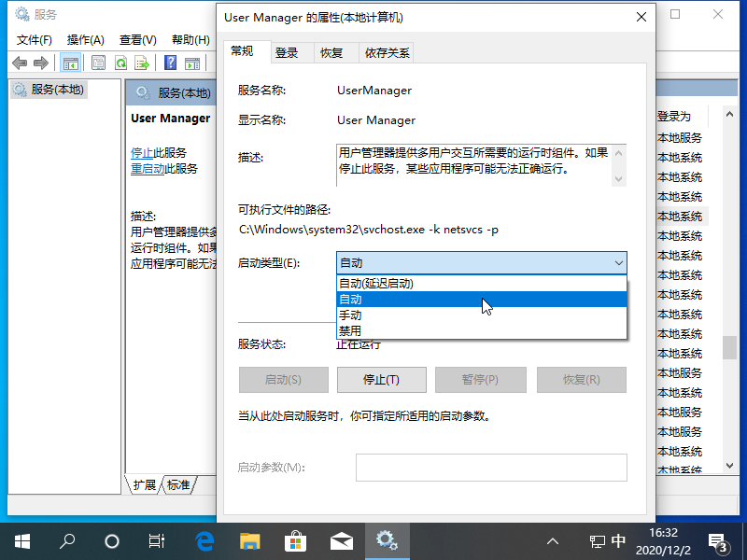Click the Properties toolbar icon
This screenshot has width=747, height=560.
coord(98,63)
